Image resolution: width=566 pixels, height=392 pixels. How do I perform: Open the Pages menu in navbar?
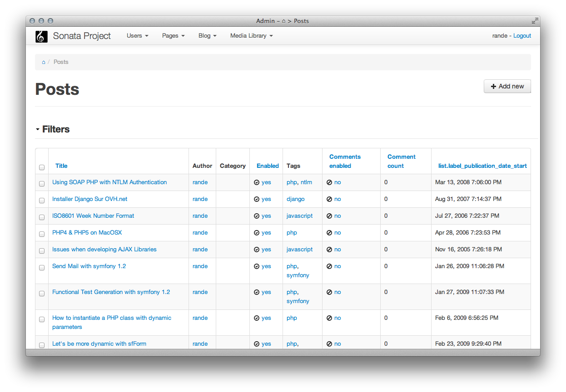coord(173,36)
